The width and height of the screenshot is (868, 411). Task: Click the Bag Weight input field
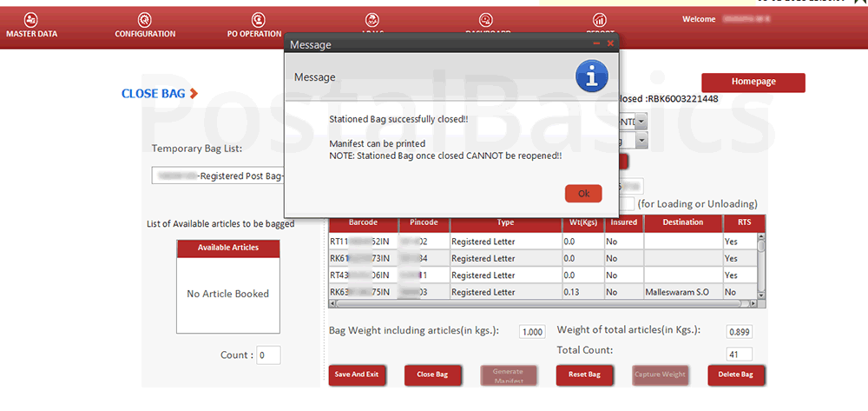[532, 332]
